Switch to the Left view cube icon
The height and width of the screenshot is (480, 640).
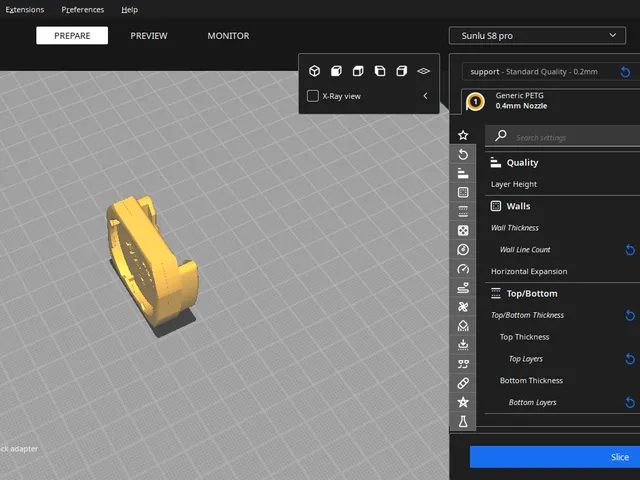coord(380,71)
